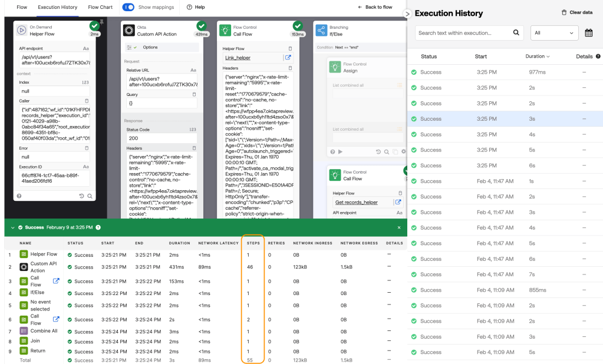The height and width of the screenshot is (364, 603).
Task: Click the zoom magnifier on the Helper Flow card
Action: point(89,197)
